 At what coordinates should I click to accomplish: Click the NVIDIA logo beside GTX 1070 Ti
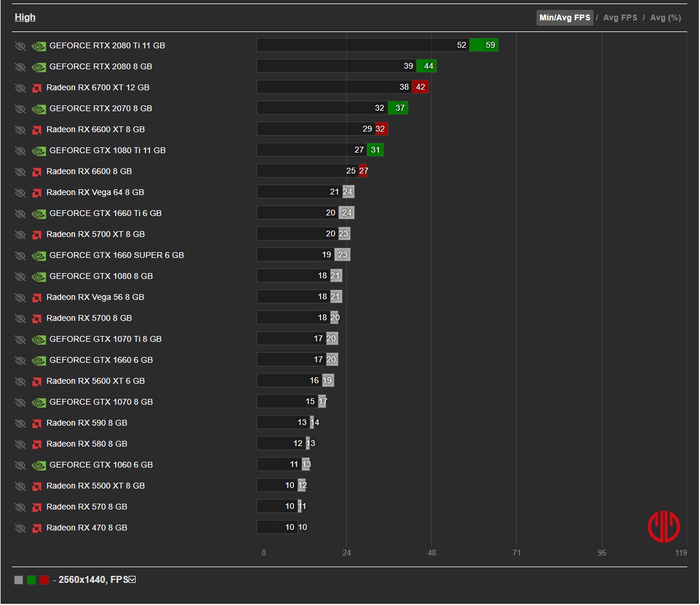coord(38,339)
